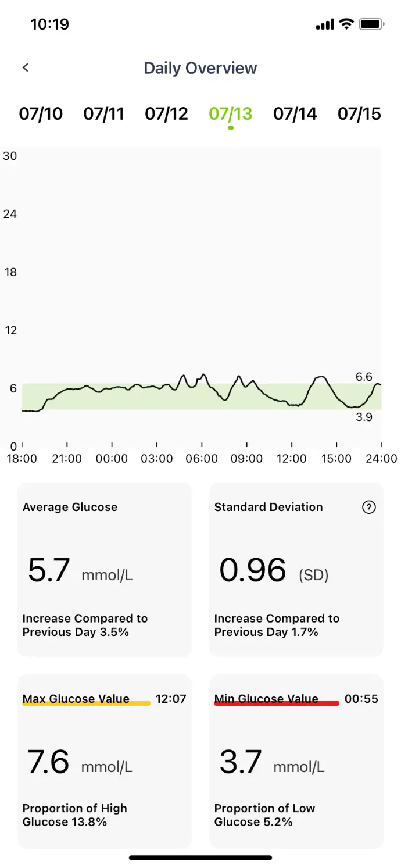Select the 07/10 date tab
Screen dimensions: 401x868
click(41, 113)
